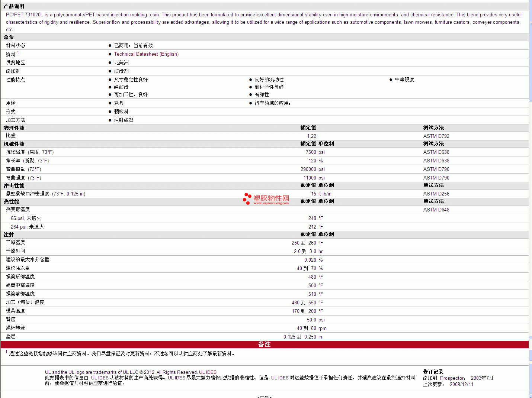Select the feature 耐化学性良好
Viewport: 532px width, 398px height.
pos(269,87)
